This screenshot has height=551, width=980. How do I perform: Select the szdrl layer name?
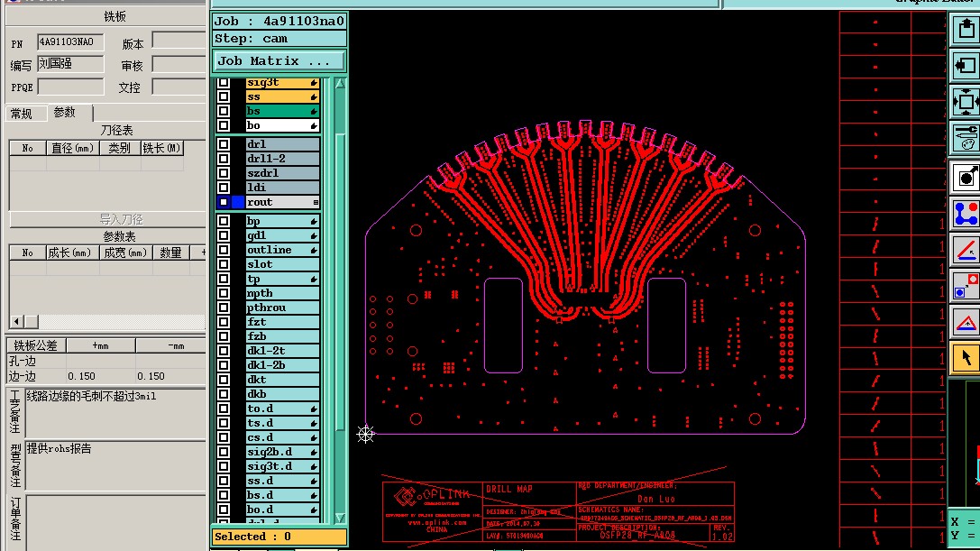pos(282,173)
